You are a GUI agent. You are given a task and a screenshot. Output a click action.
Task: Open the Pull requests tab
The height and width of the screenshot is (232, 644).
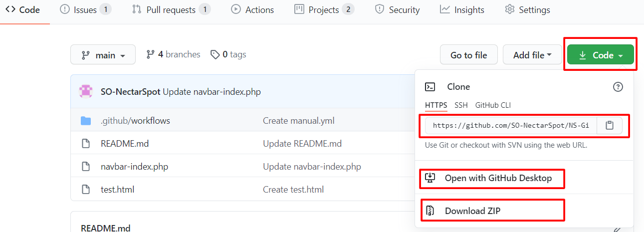tap(171, 10)
